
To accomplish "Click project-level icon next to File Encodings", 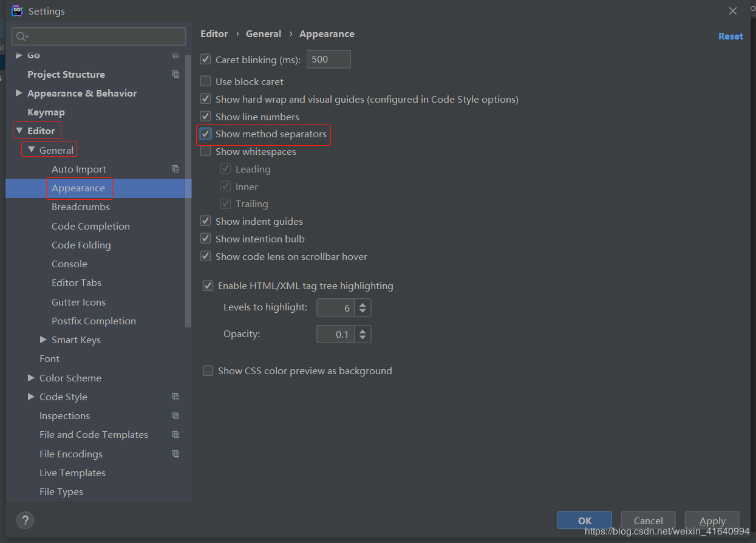I will coord(175,454).
